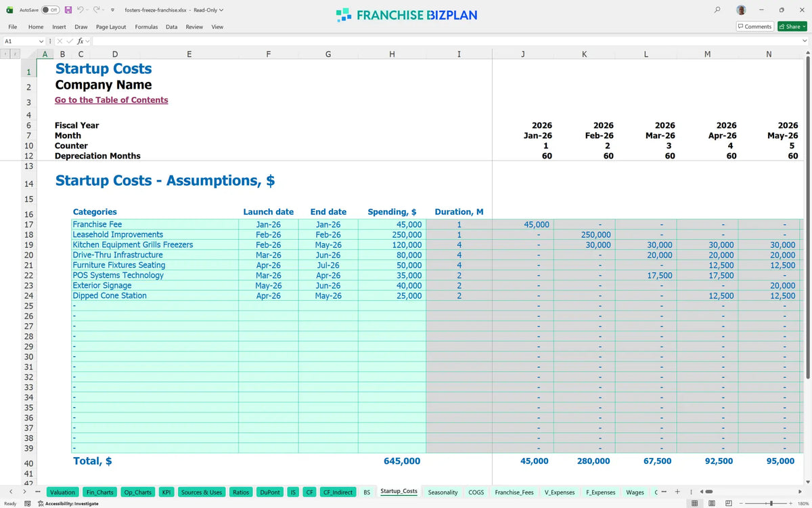This screenshot has height=508, width=812.
Task: Click outline level 1 button
Action: point(5,54)
